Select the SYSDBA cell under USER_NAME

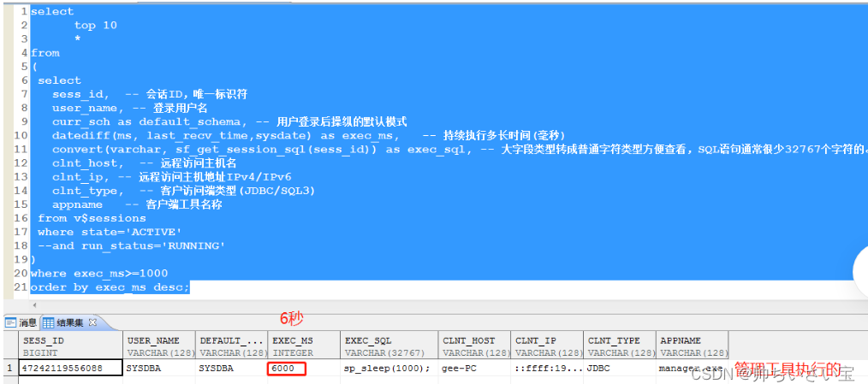click(159, 369)
